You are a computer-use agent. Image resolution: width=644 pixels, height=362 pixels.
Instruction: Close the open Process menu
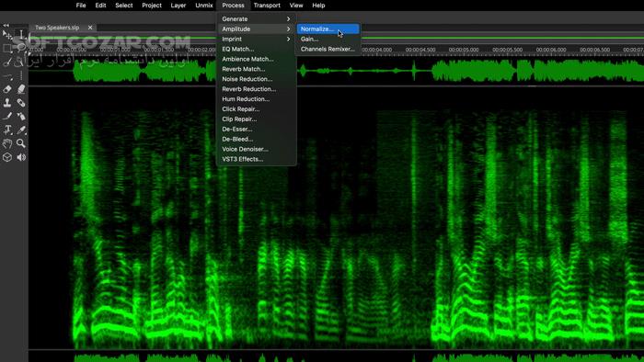[x=233, y=6]
